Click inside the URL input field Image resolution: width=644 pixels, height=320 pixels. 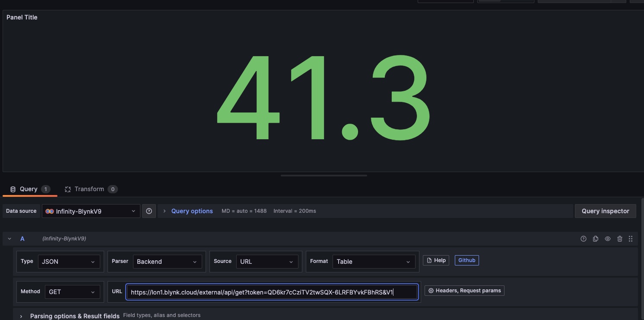tap(272, 292)
